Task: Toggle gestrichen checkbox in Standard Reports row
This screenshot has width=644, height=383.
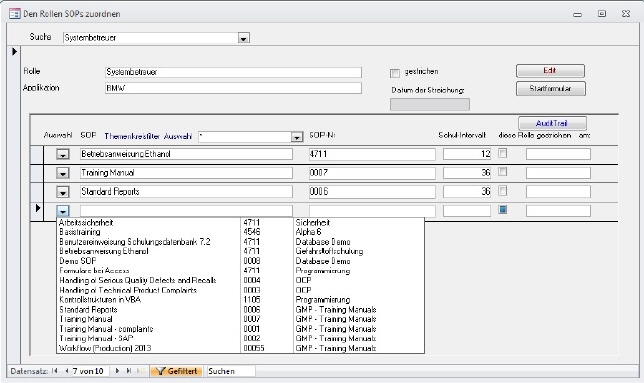Action: click(x=502, y=190)
